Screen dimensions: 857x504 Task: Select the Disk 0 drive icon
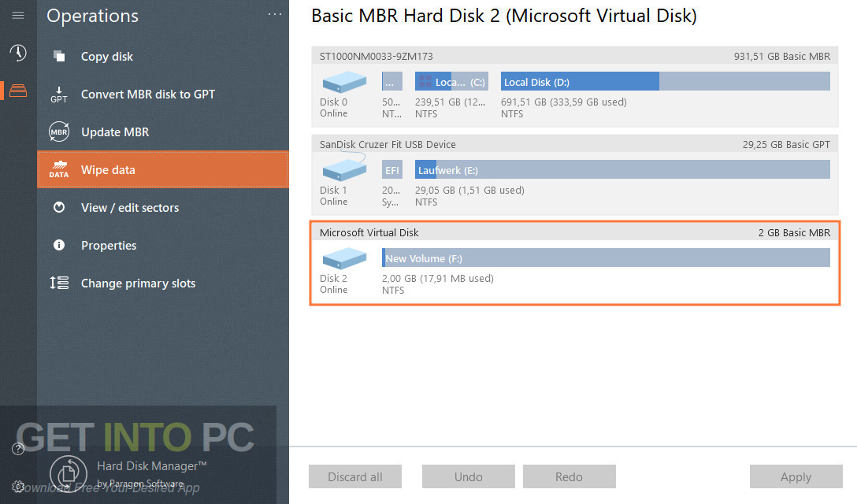coord(344,82)
